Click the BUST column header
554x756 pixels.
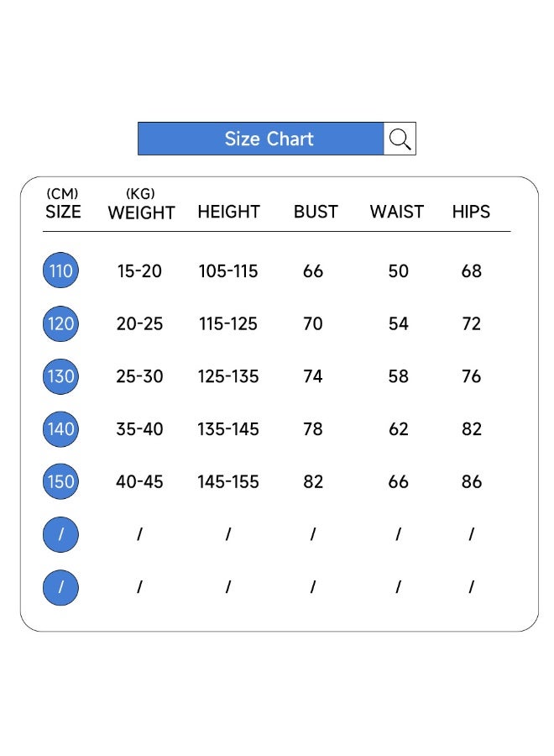pyautogui.click(x=316, y=212)
